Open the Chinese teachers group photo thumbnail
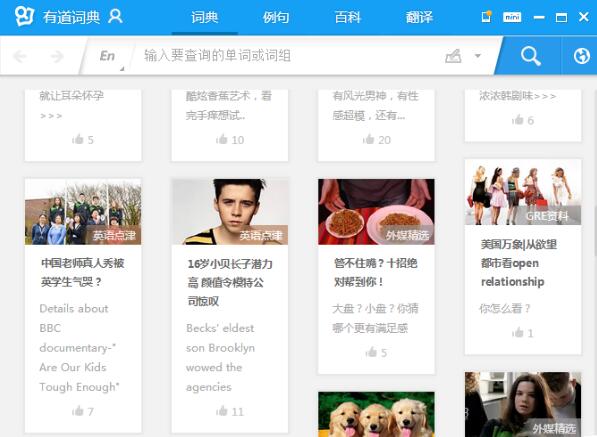597x437 pixels. pyautogui.click(x=83, y=212)
